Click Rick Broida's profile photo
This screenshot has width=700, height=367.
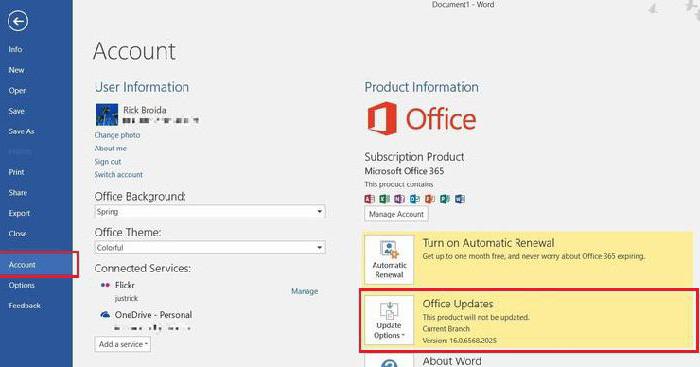[107, 115]
